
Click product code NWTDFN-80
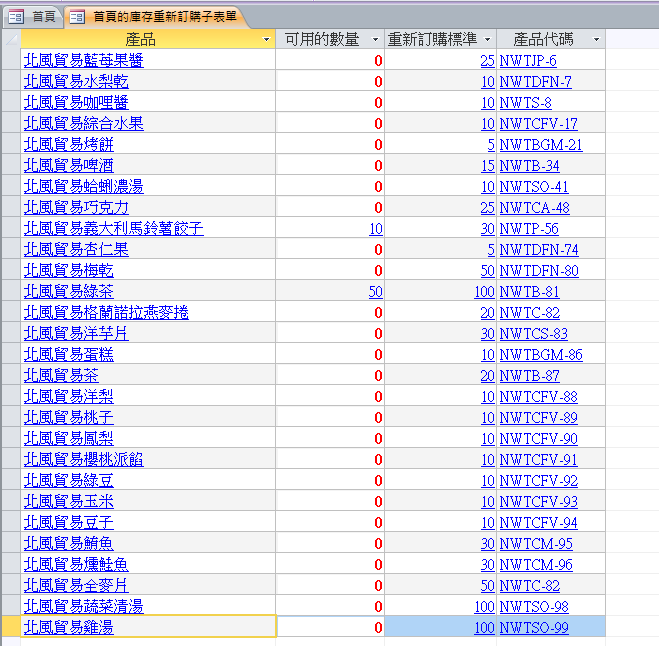[x=539, y=271]
